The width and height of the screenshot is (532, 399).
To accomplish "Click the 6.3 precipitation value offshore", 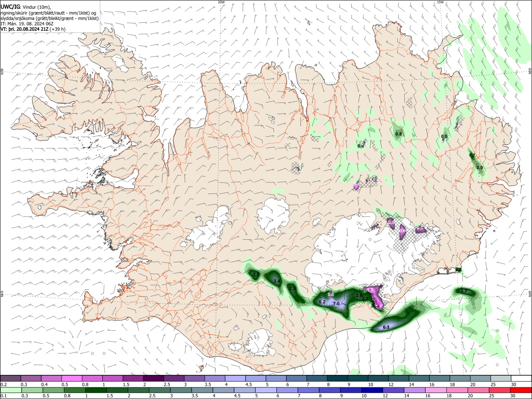I will tap(386, 328).
